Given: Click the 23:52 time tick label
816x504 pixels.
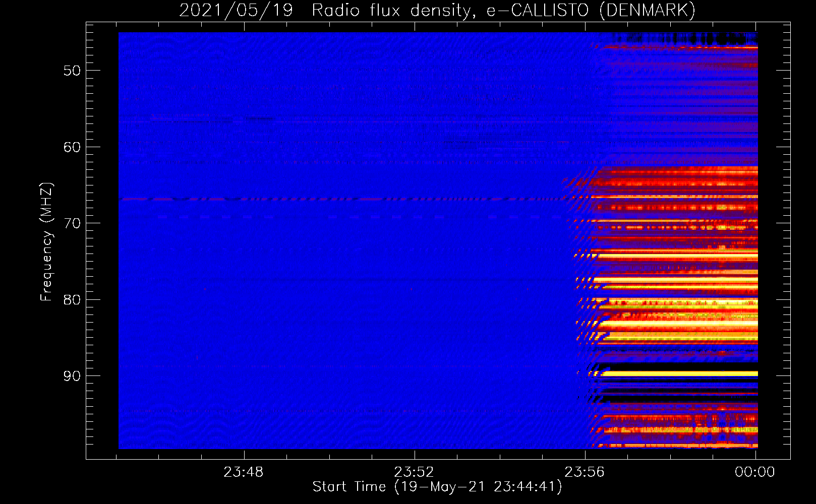Looking at the screenshot, I should (414, 472).
